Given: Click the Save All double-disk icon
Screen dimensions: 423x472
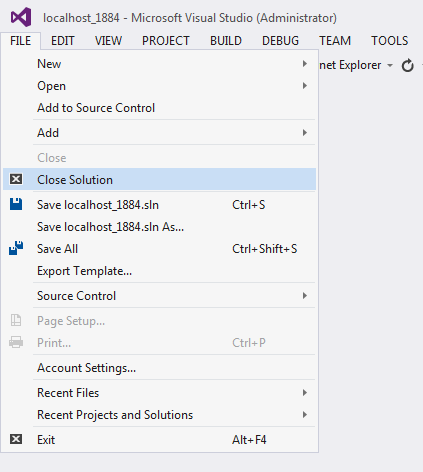Looking at the screenshot, I should (x=16, y=248).
